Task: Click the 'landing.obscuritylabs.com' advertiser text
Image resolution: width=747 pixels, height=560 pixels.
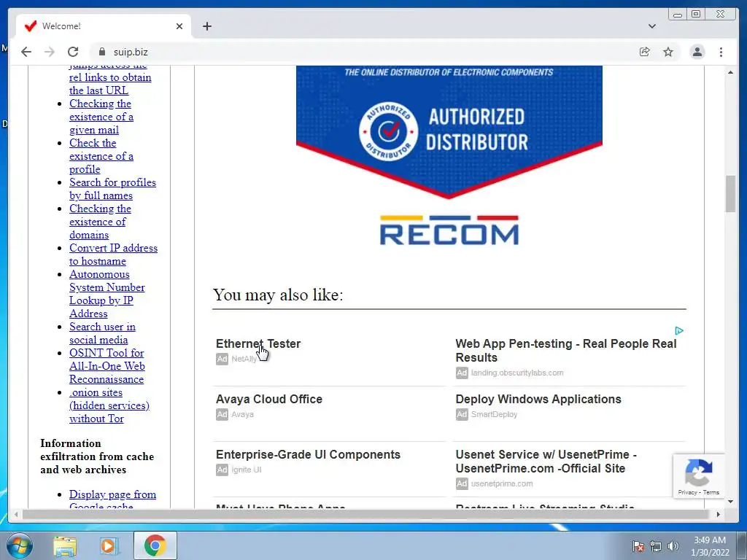Action: (x=517, y=373)
